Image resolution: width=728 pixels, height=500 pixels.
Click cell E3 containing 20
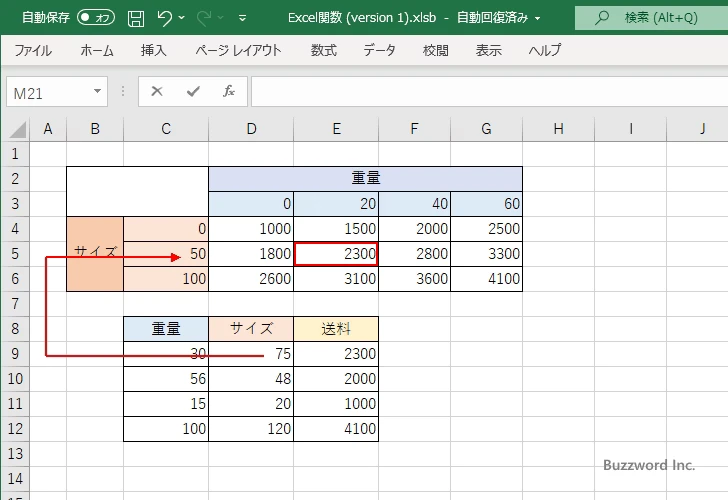tap(336, 204)
